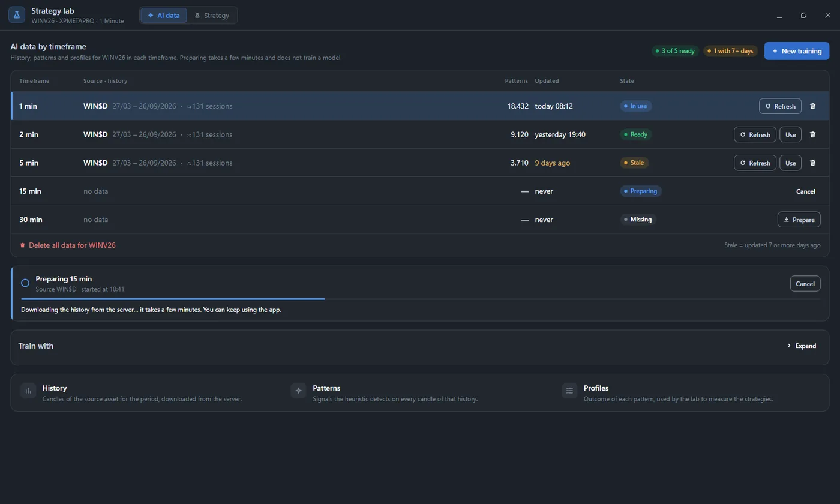This screenshot has width=840, height=504.
Task: Click the 'today 08:12' updated value
Action: (554, 106)
